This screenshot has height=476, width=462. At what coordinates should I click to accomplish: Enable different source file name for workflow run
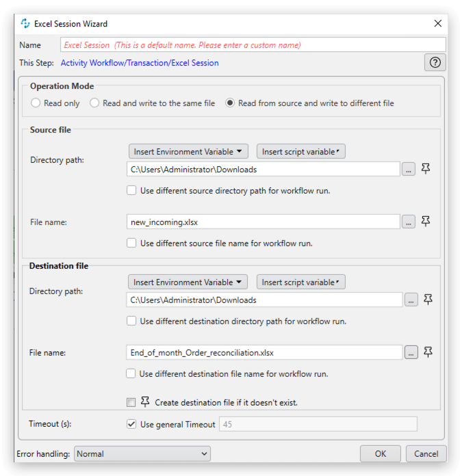click(131, 243)
